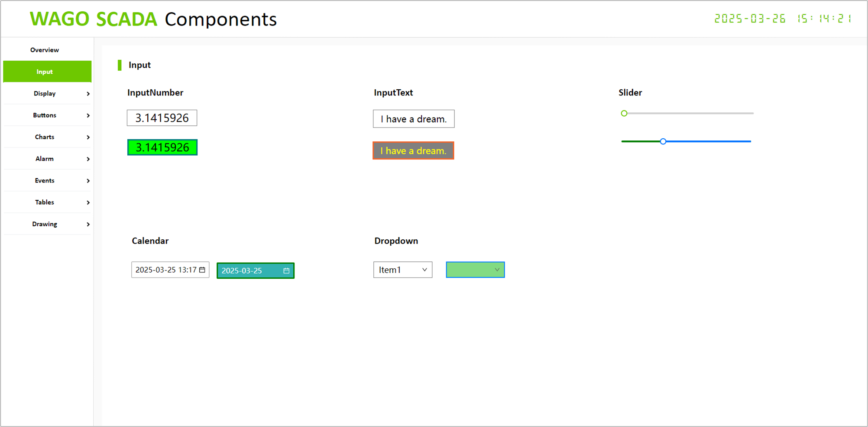Click calendar icon in the white datetime field
The image size is (868, 427).
tap(202, 270)
